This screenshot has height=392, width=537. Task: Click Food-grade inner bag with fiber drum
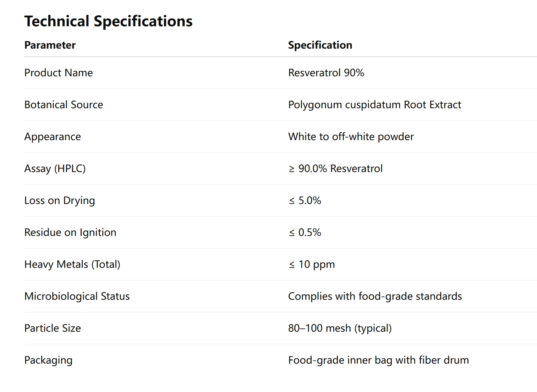[x=378, y=360]
